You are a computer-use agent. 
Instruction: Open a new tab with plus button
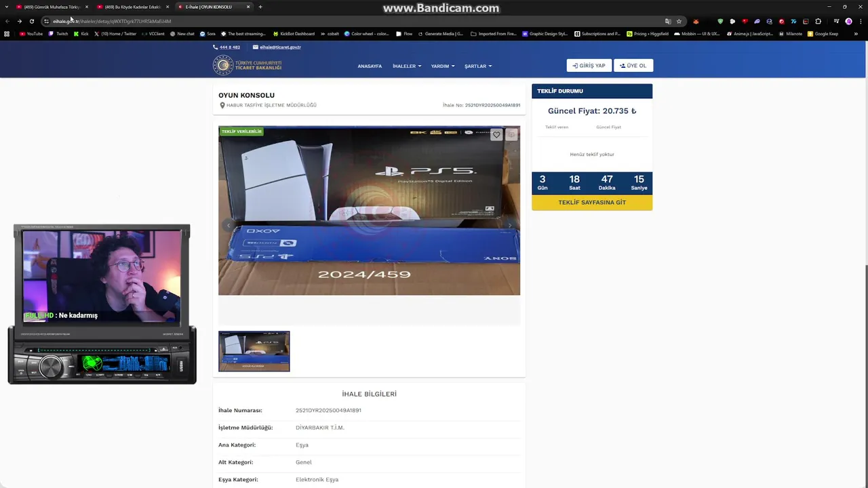260,7
